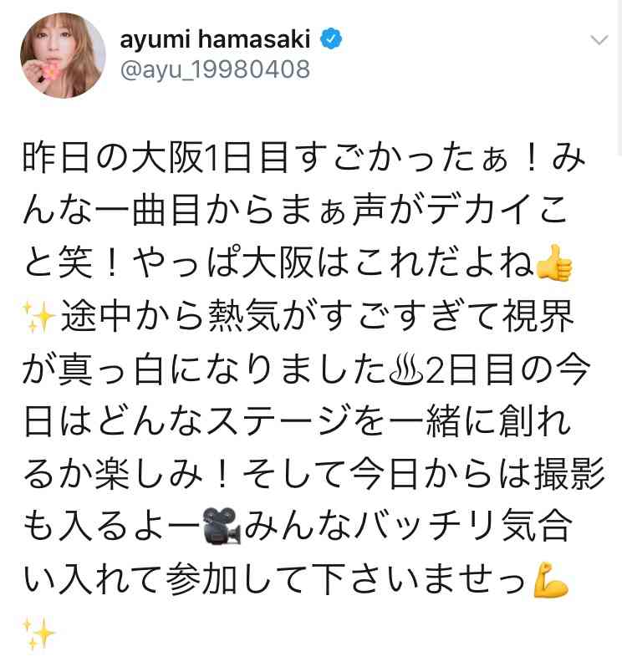The width and height of the screenshot is (627, 672).
Task: Click the sparkles emoji before 途中から
Action: click(38, 317)
